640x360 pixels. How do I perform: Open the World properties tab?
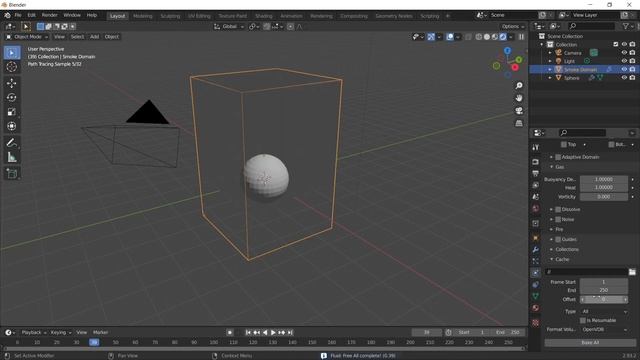pyautogui.click(x=536, y=209)
